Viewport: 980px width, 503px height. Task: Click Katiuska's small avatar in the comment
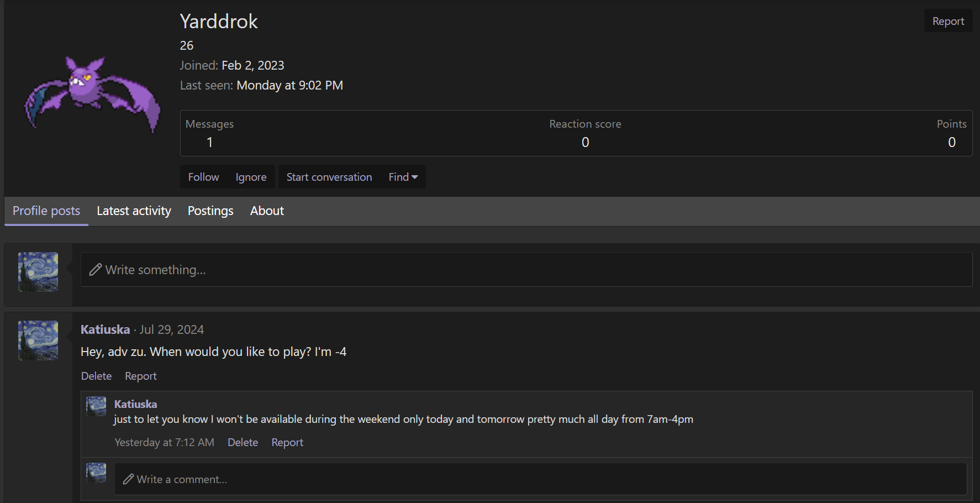96,406
